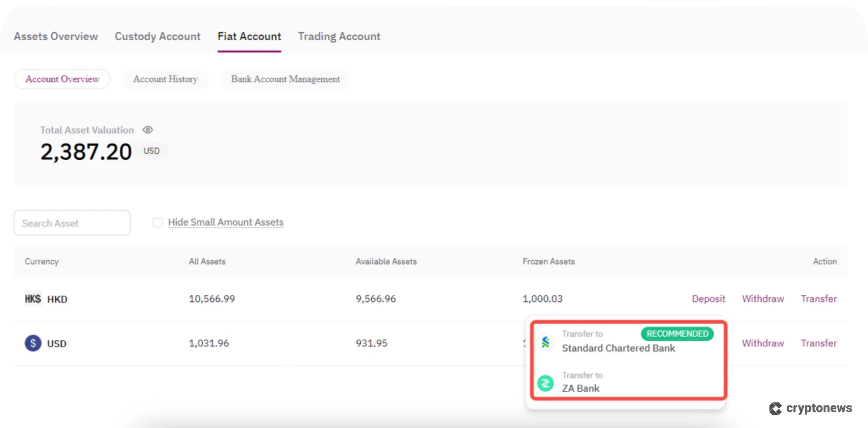Screen dimensions: 868x428
Task: Click the cryptonews logo in the corner
Action: tap(810, 407)
